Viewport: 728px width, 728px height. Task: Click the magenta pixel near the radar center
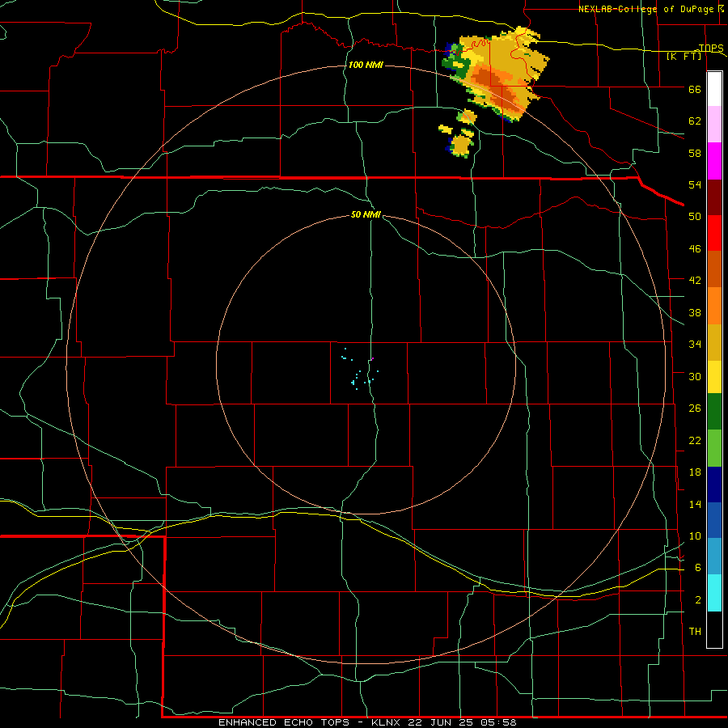pos(372,358)
